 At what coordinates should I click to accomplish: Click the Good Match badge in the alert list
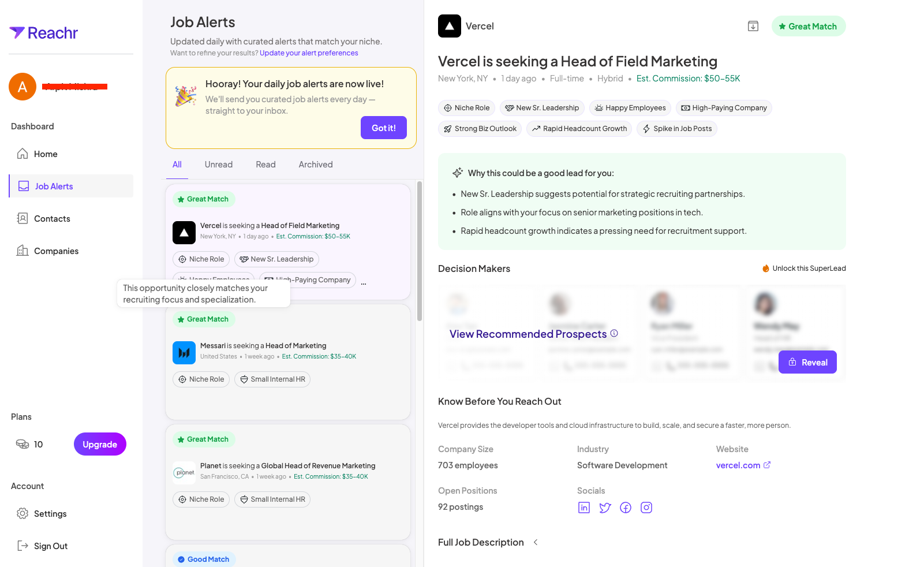204,559
